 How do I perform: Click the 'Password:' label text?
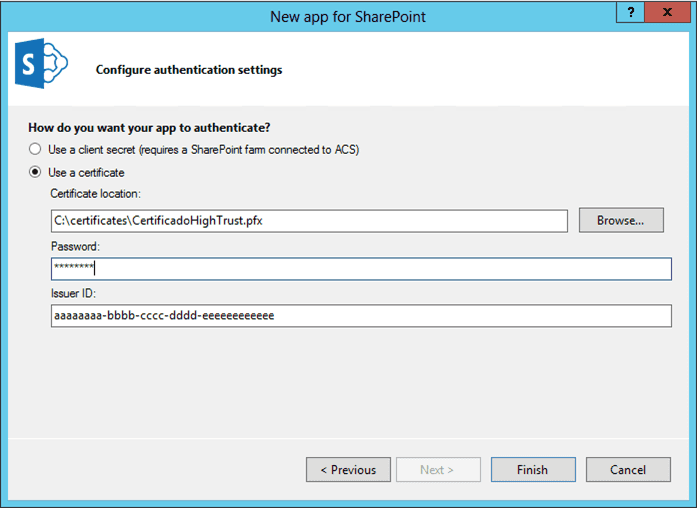(75, 247)
